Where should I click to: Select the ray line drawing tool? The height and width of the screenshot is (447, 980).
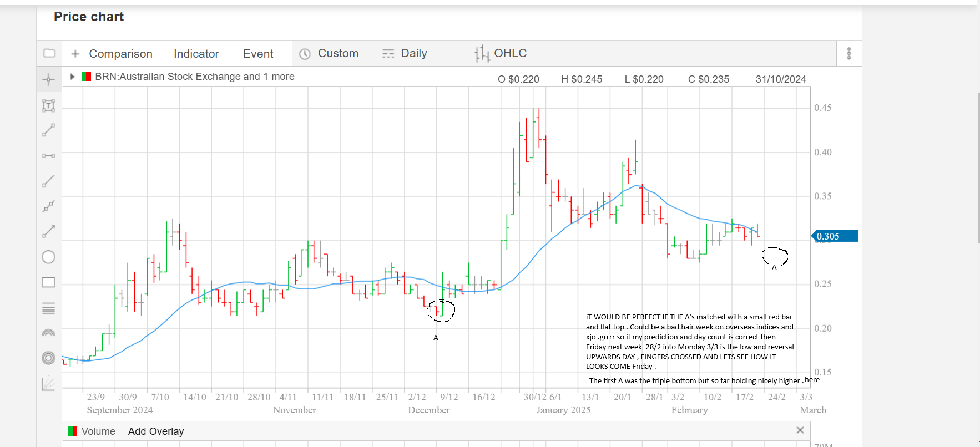coord(49,181)
